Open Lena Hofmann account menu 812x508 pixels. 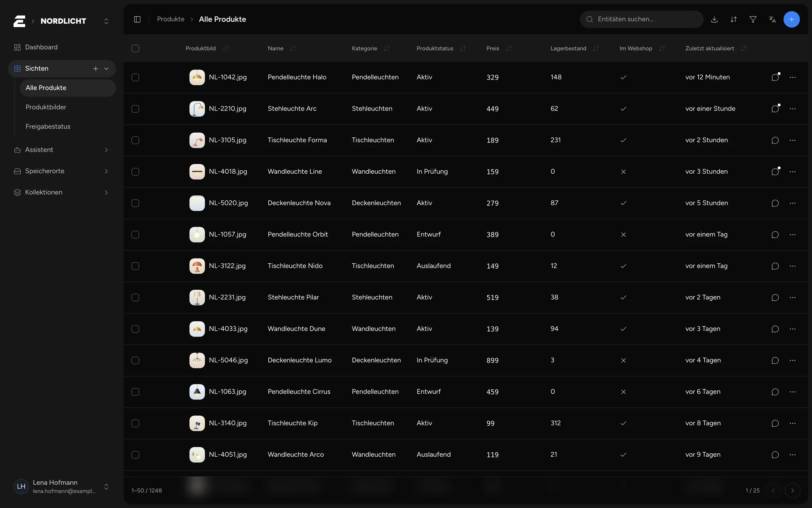click(x=62, y=487)
